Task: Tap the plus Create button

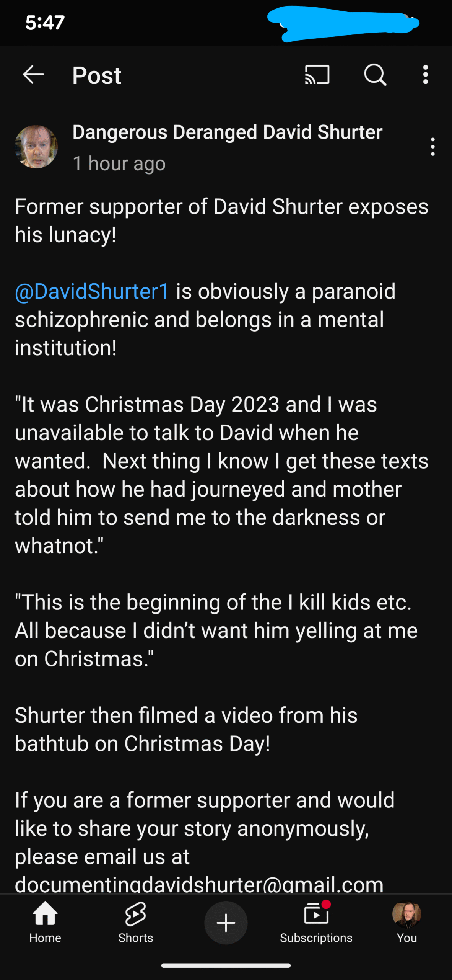Action: 226,923
